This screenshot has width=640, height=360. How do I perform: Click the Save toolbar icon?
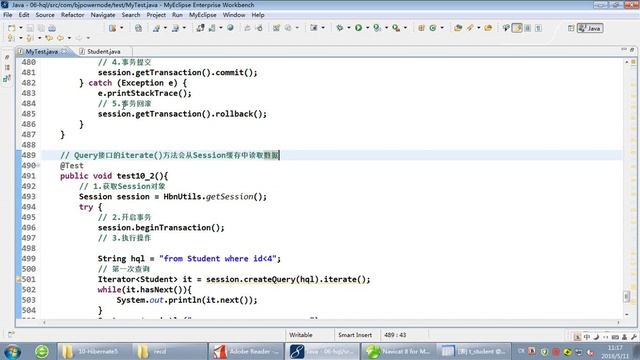pyautogui.click(x=30, y=28)
